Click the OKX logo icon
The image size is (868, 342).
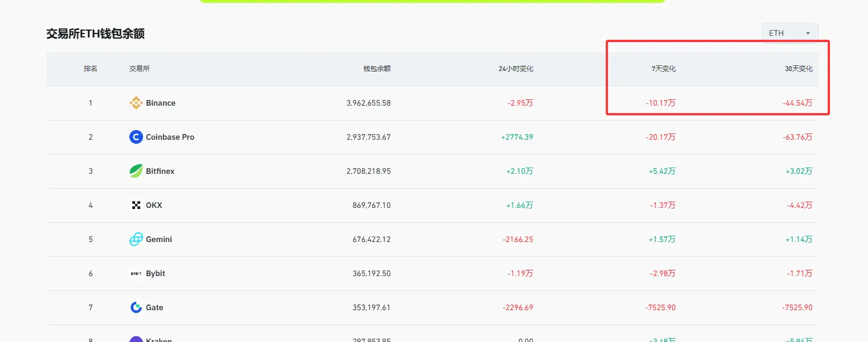pos(136,205)
